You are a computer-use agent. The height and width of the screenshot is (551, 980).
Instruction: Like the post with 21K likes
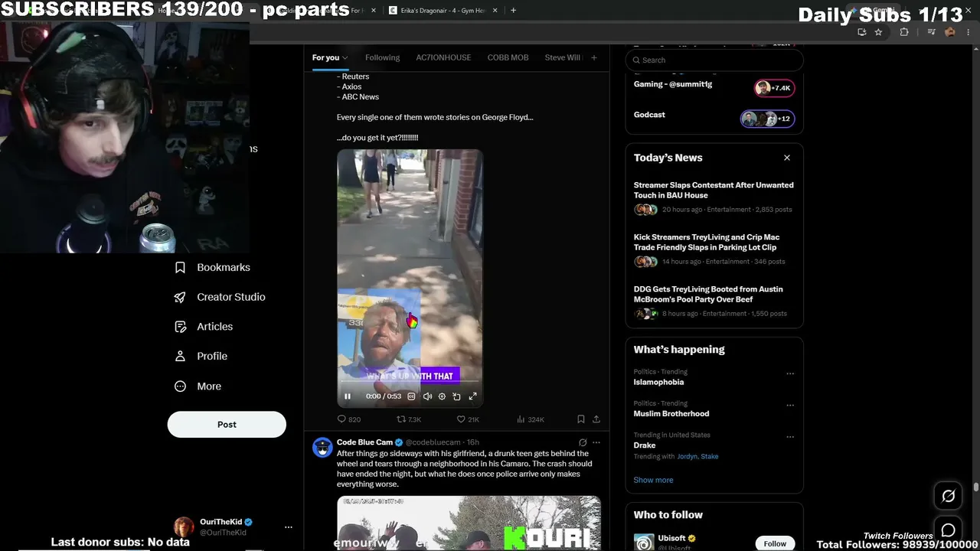click(468, 419)
